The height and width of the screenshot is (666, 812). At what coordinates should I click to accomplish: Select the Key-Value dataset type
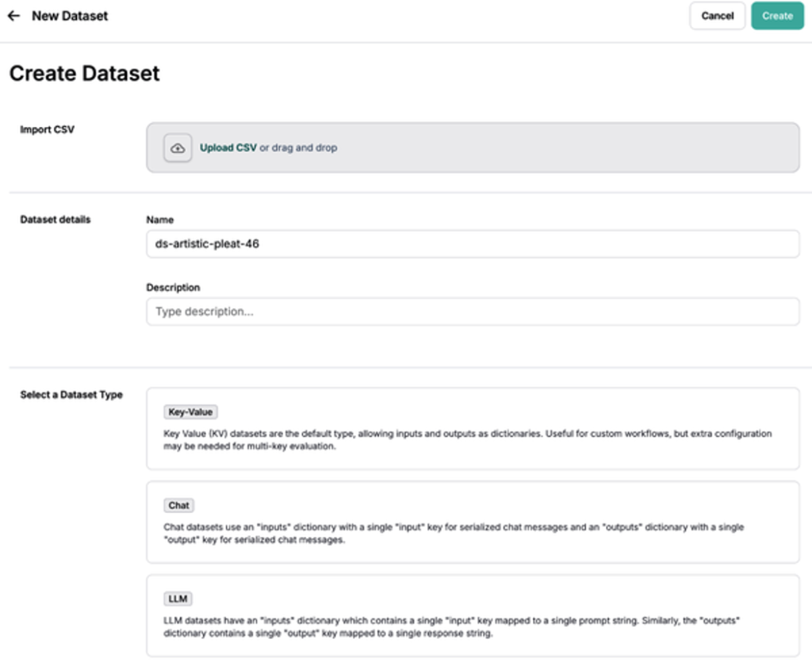(473, 429)
